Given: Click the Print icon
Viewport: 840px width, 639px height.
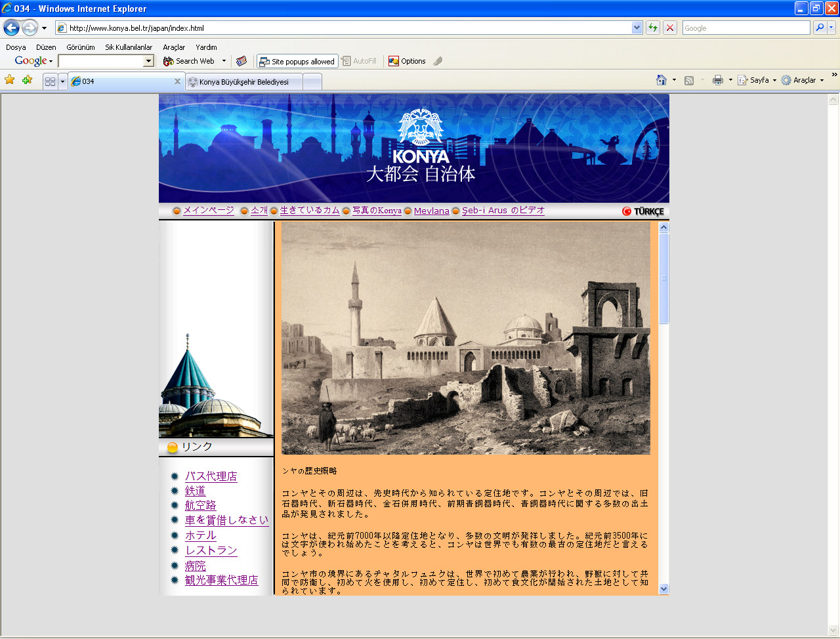Looking at the screenshot, I should [718, 80].
